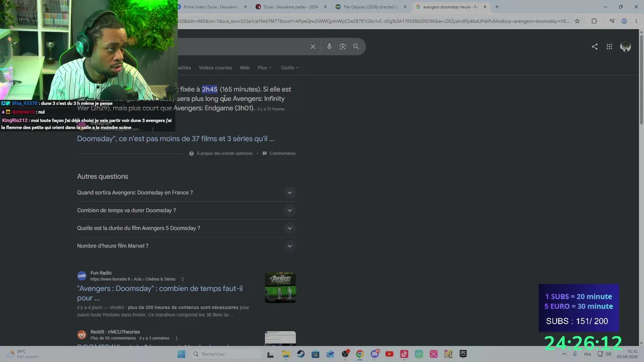Open Chrome media controls icon
644x362 pixels.
pos(612,21)
